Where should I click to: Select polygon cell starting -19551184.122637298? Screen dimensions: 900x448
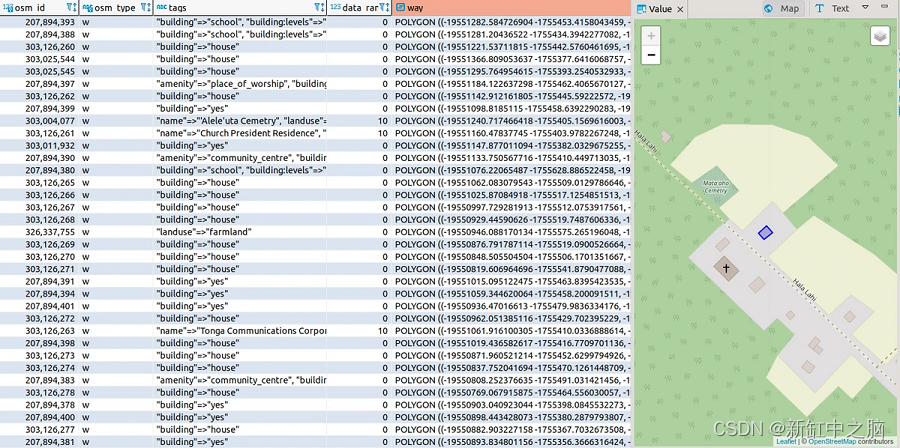[512, 84]
